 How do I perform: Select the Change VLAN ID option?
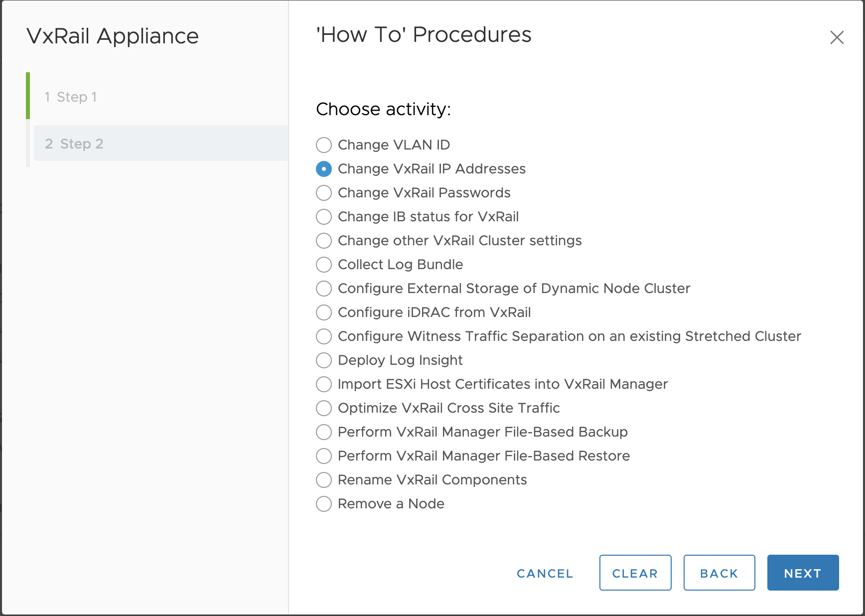click(324, 145)
